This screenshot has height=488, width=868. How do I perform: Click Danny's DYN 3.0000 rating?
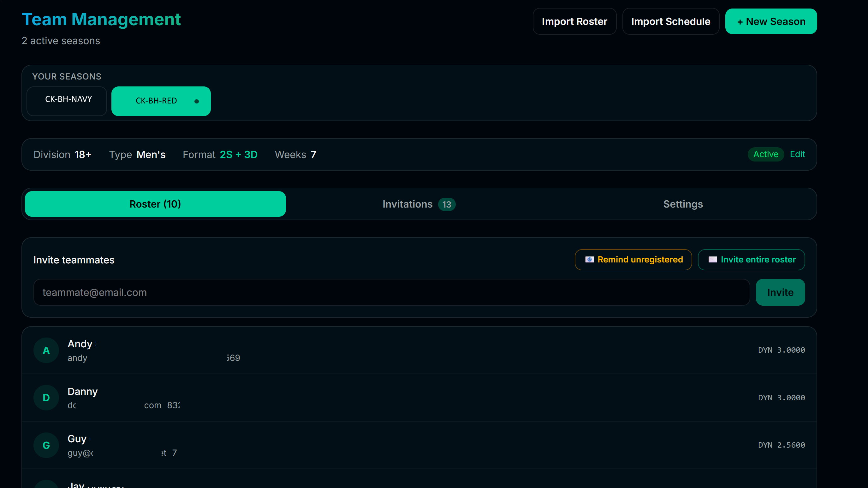[x=782, y=397]
